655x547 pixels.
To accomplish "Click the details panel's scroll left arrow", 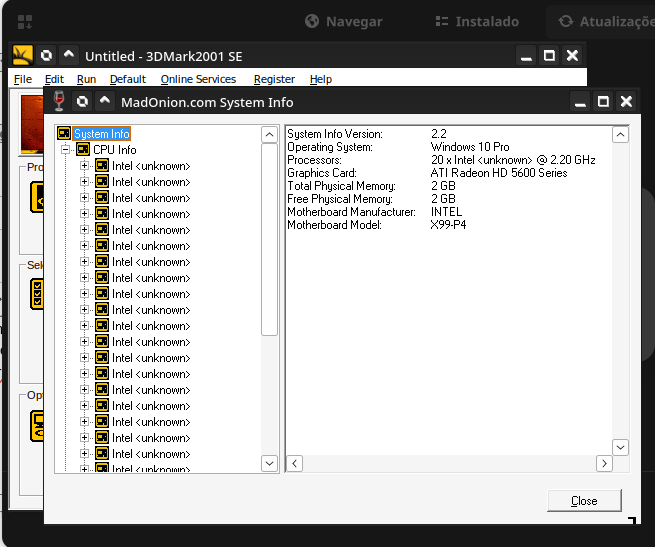I will click(294, 464).
